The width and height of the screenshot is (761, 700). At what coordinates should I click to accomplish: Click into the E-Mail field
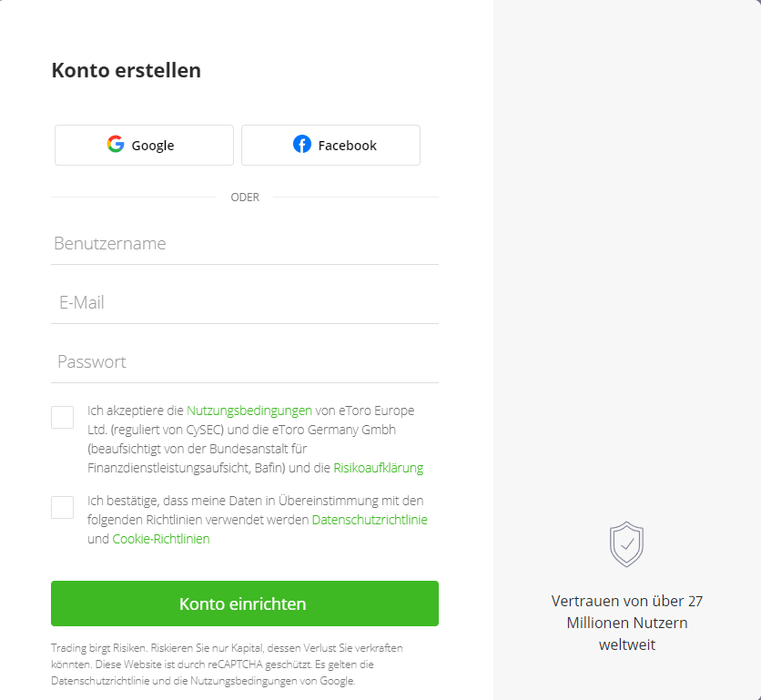coord(245,303)
